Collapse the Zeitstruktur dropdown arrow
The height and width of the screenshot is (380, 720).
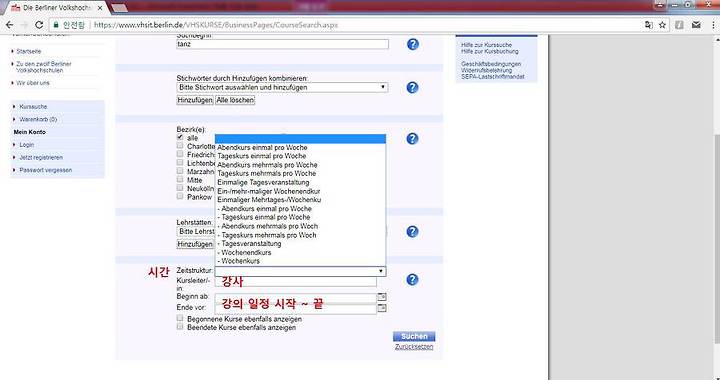tap(381, 271)
